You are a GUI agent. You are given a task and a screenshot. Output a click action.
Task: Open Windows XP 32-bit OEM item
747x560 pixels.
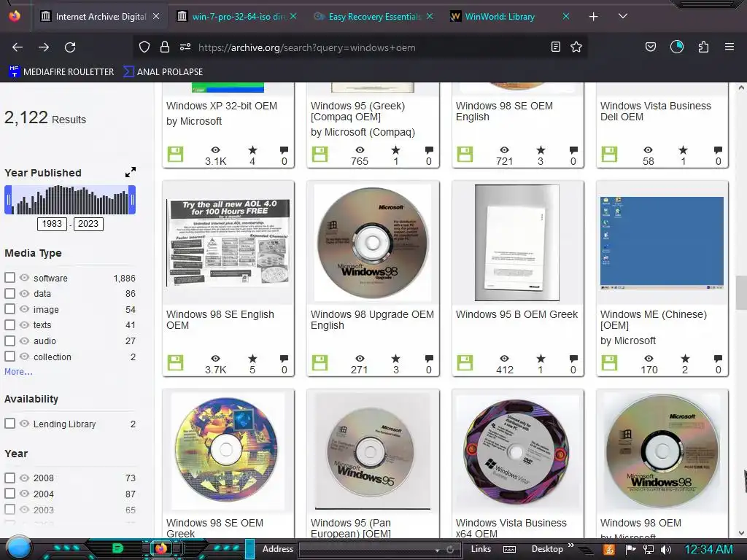coord(222,106)
